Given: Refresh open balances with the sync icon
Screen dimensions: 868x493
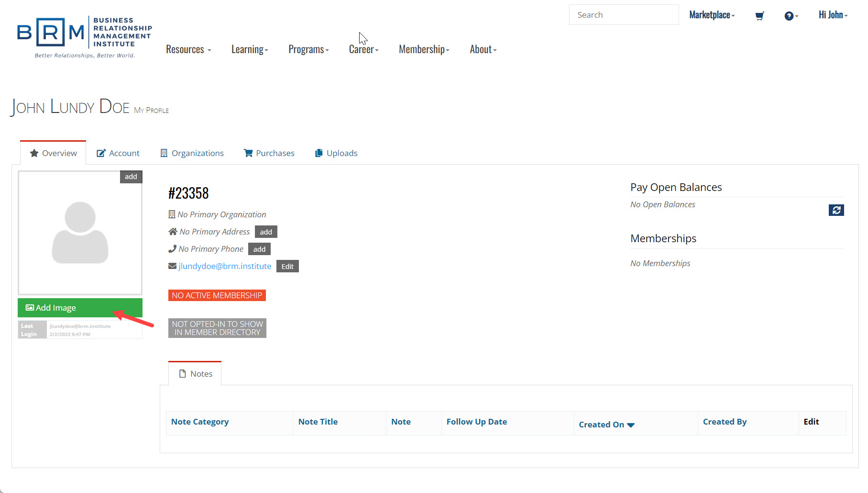Looking at the screenshot, I should coord(836,210).
